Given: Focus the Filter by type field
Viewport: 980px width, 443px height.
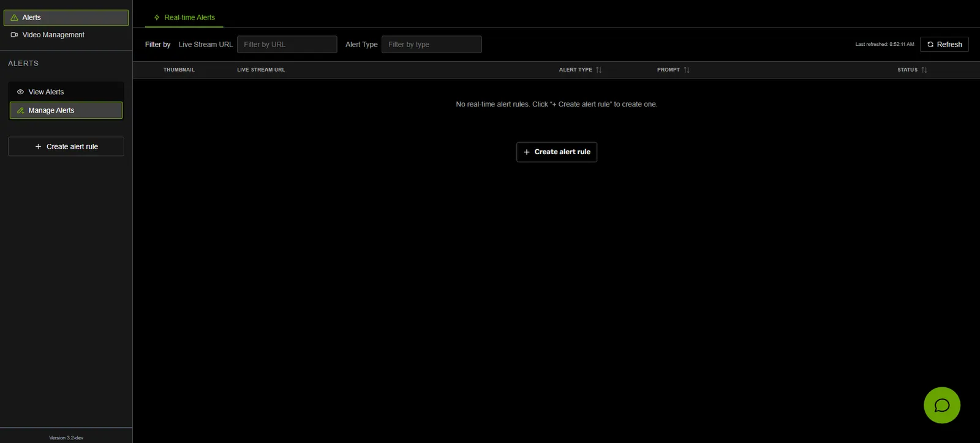Looking at the screenshot, I should coord(432,44).
